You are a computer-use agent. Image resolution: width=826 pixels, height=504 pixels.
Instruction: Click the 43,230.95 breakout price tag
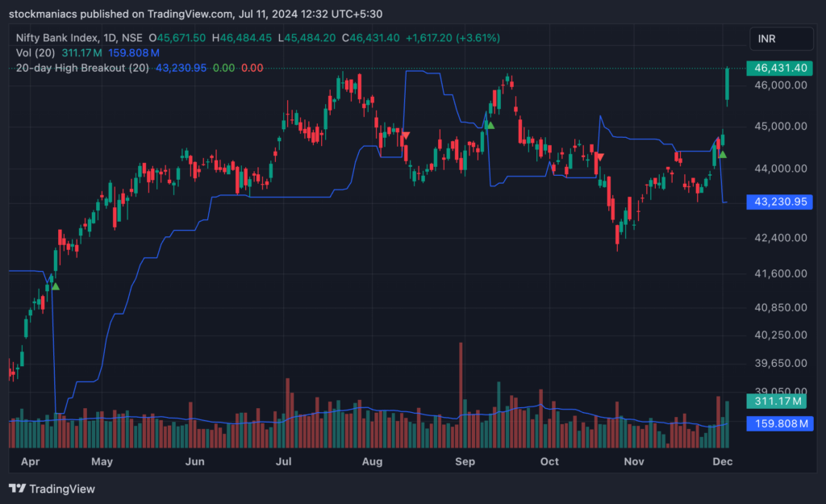point(780,202)
